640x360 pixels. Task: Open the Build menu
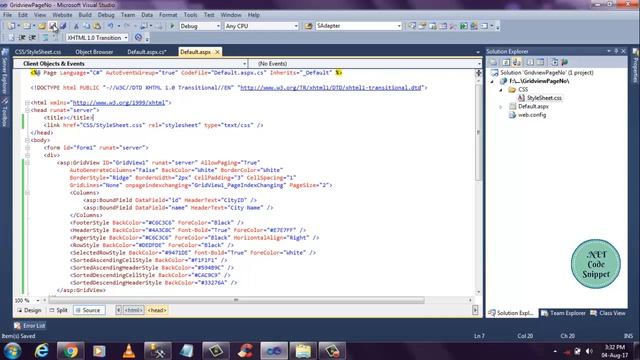(85, 15)
